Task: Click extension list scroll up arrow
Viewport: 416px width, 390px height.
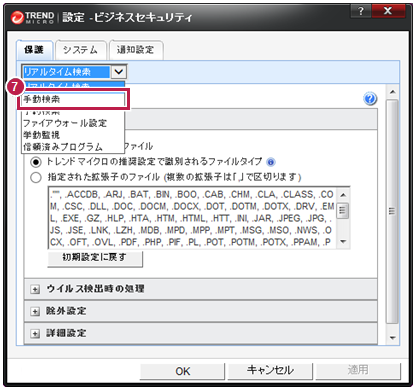Action: [x=343, y=195]
